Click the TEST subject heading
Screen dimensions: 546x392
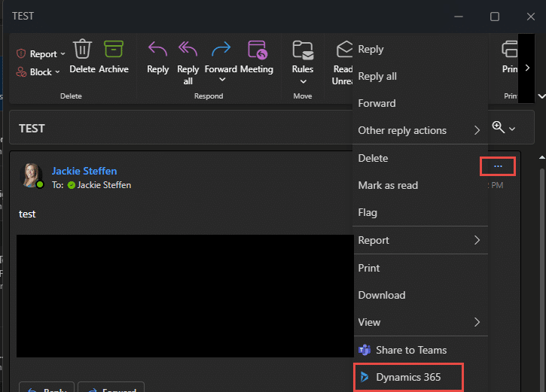click(32, 129)
